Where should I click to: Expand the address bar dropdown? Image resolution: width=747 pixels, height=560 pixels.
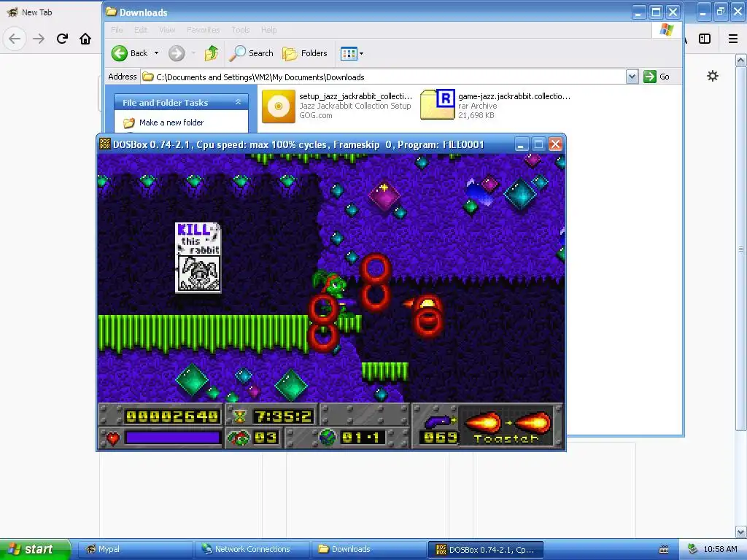632,77
